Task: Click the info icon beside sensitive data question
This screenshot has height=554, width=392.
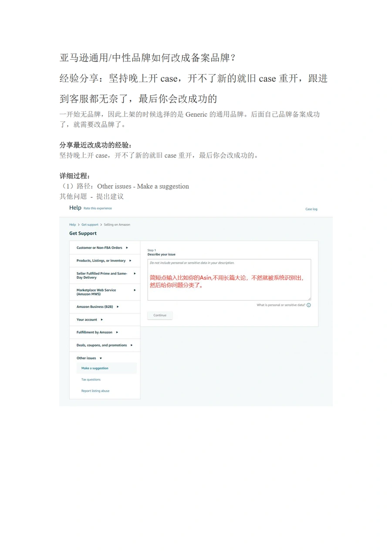Action: pyautogui.click(x=309, y=305)
